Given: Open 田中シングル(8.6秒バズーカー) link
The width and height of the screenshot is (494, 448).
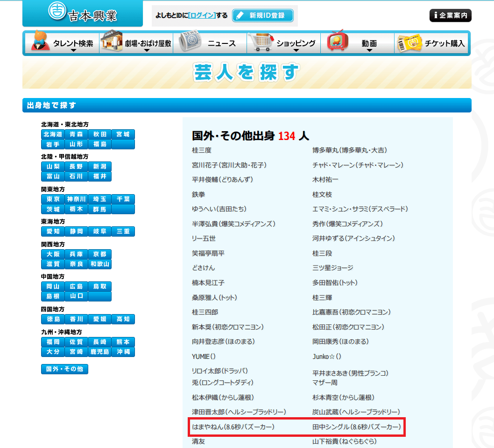Looking at the screenshot, I should (x=357, y=427).
